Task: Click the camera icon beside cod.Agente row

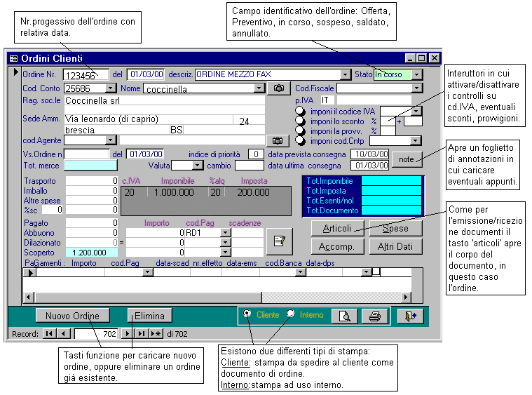Action: tap(277, 140)
